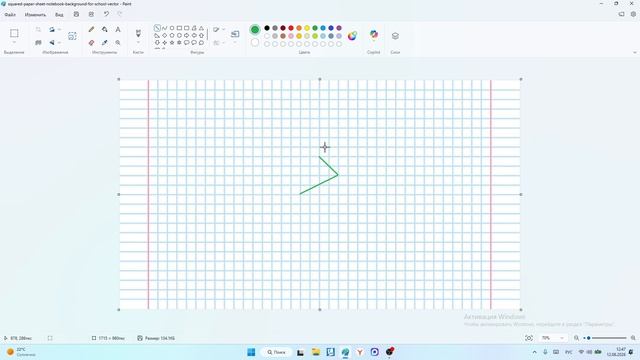This screenshot has height=360, width=640.
Task: Expand the selection options dropdown
Action: click(x=14, y=42)
